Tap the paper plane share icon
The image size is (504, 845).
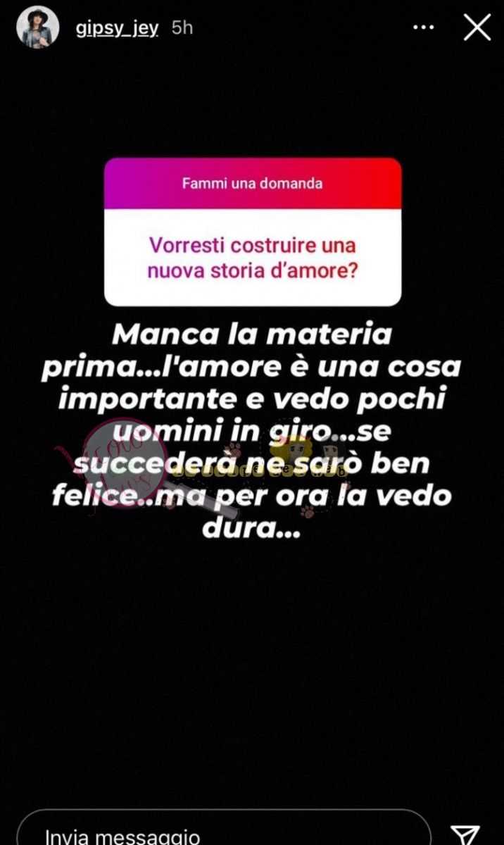coord(465,833)
